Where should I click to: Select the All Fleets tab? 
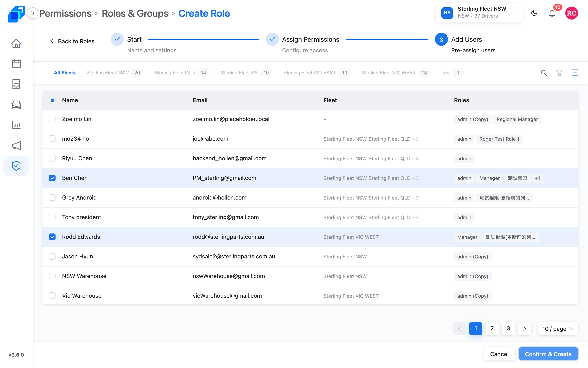tap(65, 73)
